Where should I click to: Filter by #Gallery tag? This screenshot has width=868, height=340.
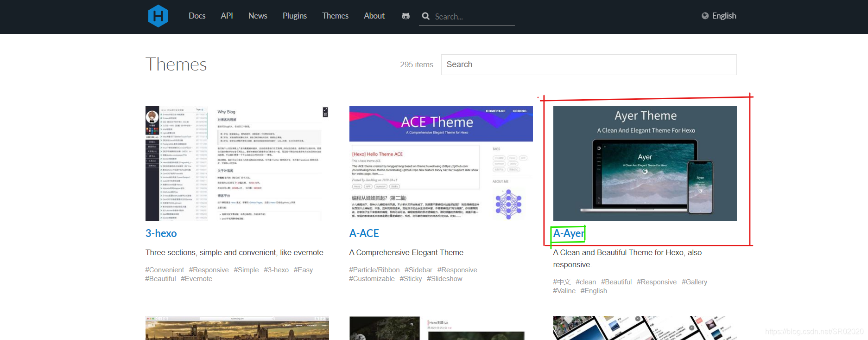point(694,282)
